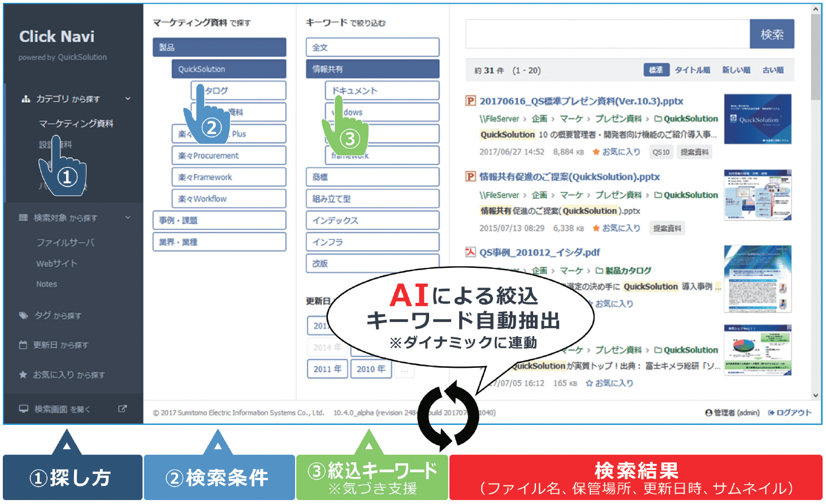Click the star icon for お気に入り から探す
The image size is (826, 504).
pos(23,375)
